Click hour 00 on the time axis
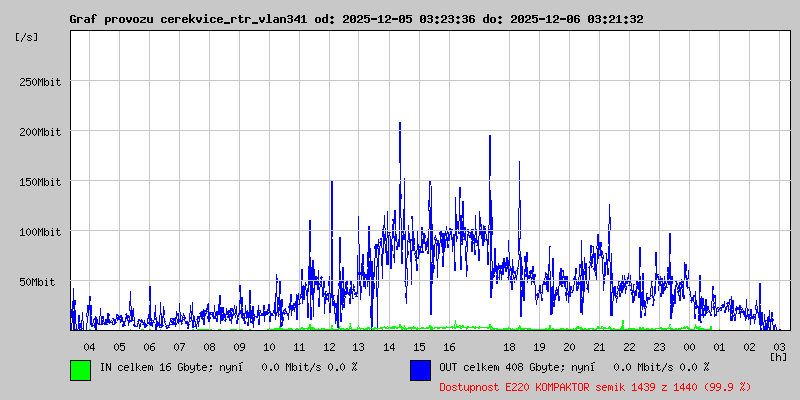 [x=689, y=347]
